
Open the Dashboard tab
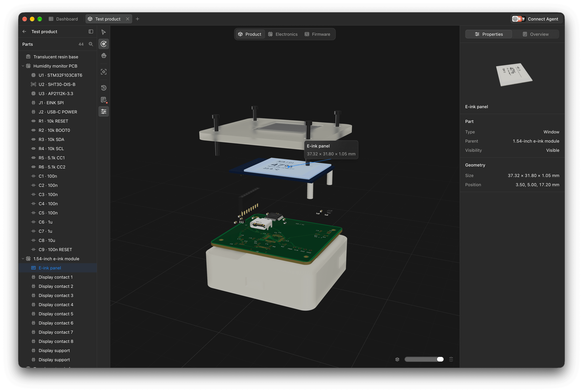point(63,19)
